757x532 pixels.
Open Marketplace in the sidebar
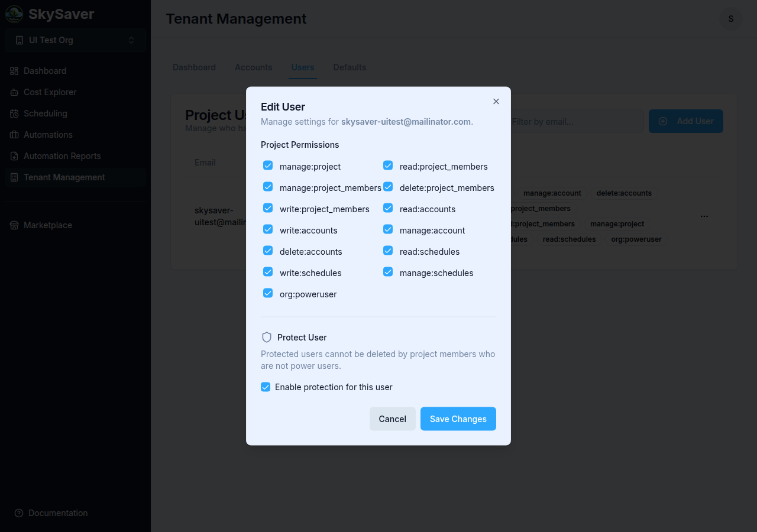coord(75,225)
